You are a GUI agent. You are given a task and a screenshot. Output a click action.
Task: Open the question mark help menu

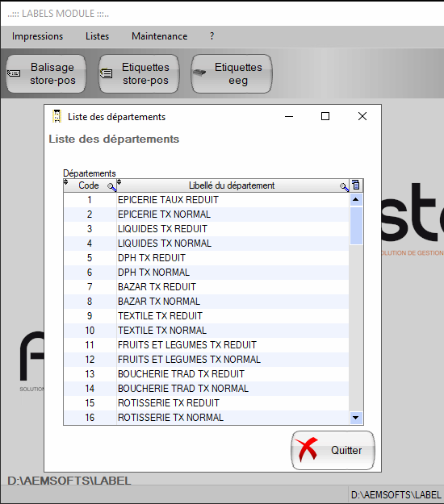click(212, 36)
